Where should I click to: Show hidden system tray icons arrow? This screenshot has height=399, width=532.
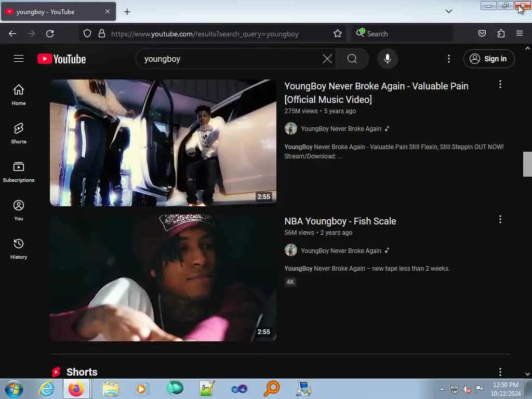442,389
